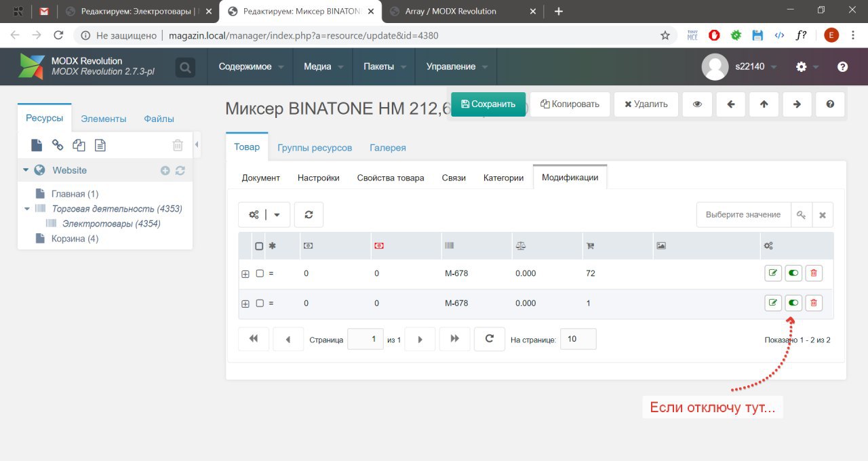Open the bulk actions gear dropdown

tap(264, 214)
